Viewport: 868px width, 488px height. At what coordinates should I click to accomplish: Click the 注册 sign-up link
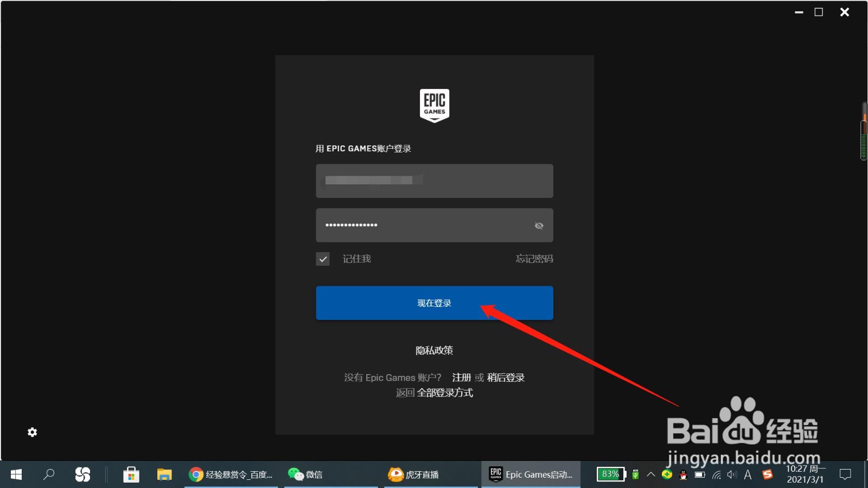pos(462,377)
